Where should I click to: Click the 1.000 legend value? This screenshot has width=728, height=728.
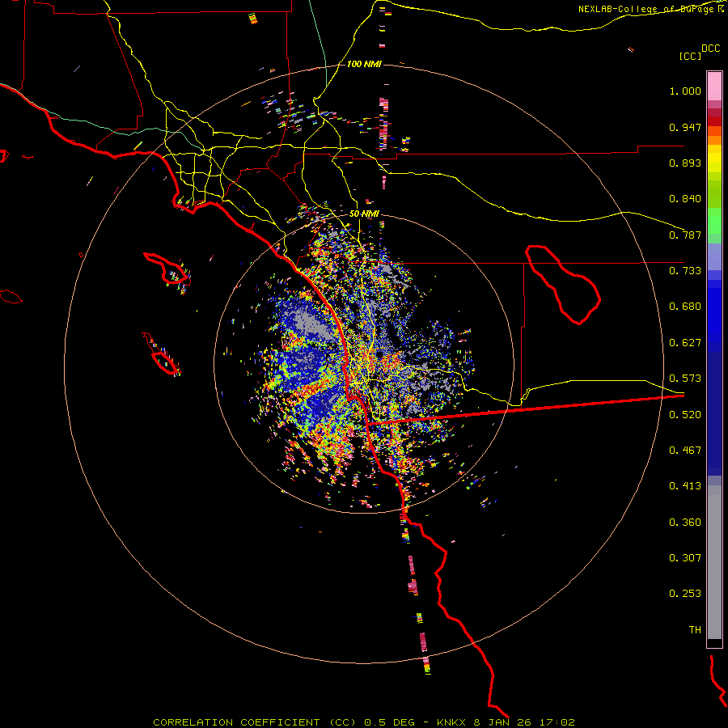pos(685,91)
